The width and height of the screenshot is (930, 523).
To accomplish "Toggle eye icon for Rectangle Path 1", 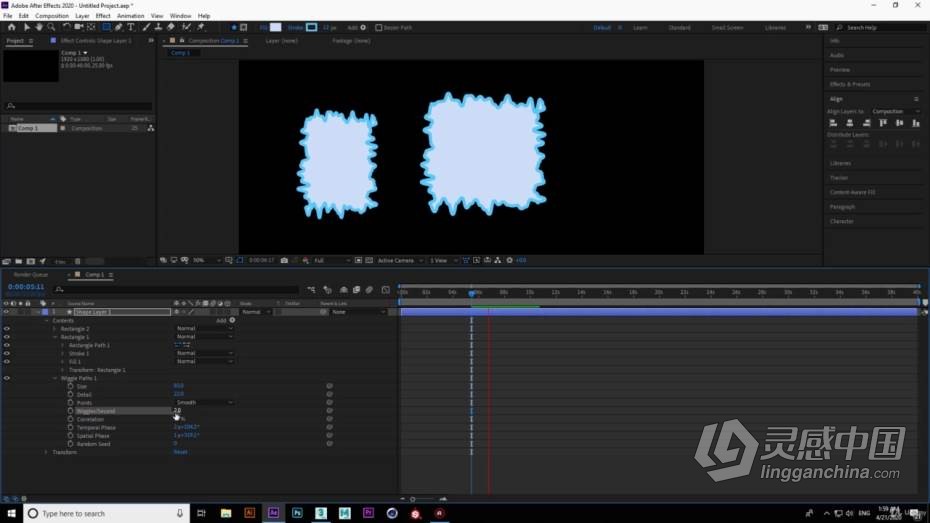I will 7,345.
